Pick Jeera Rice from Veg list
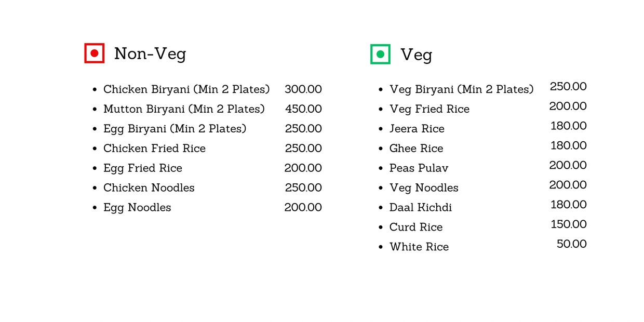 417,129
